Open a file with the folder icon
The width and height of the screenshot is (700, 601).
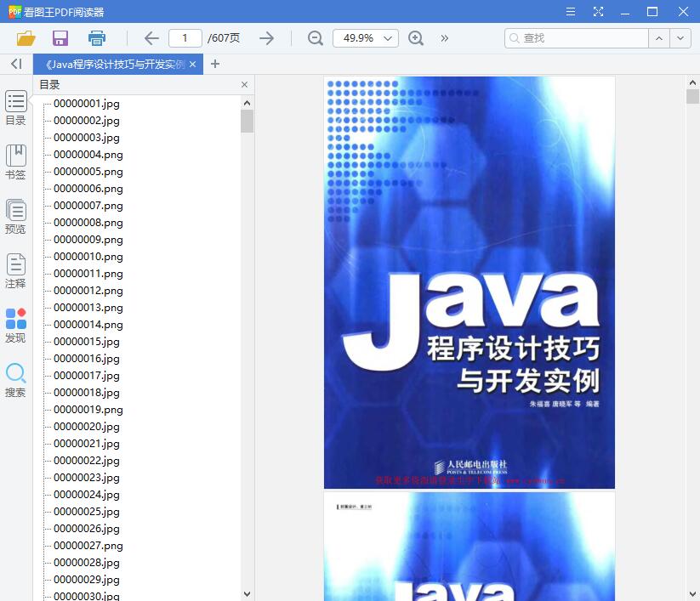pyautogui.click(x=26, y=38)
